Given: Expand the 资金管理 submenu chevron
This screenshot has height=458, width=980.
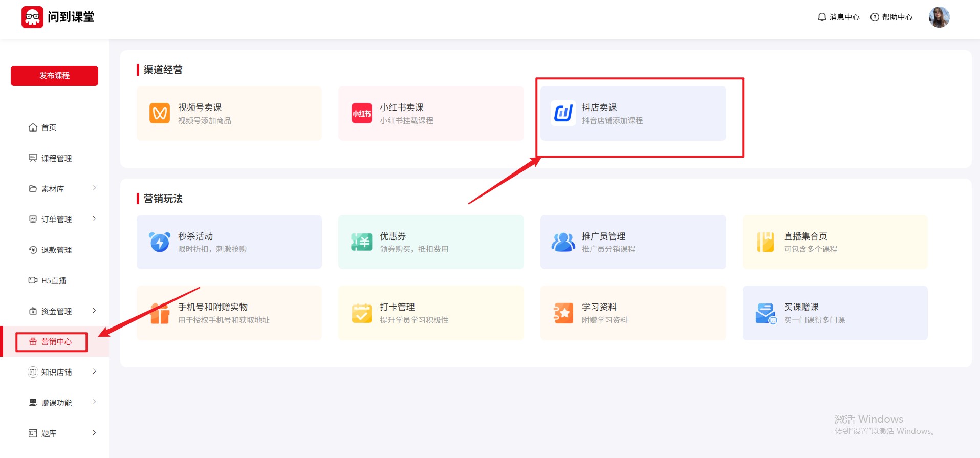Looking at the screenshot, I should (94, 311).
